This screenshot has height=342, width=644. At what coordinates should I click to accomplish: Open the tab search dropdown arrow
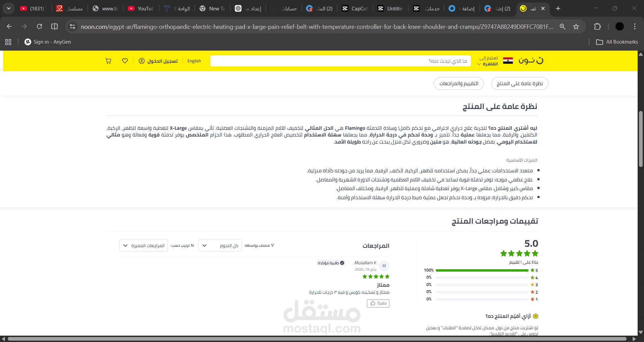pos(9,8)
